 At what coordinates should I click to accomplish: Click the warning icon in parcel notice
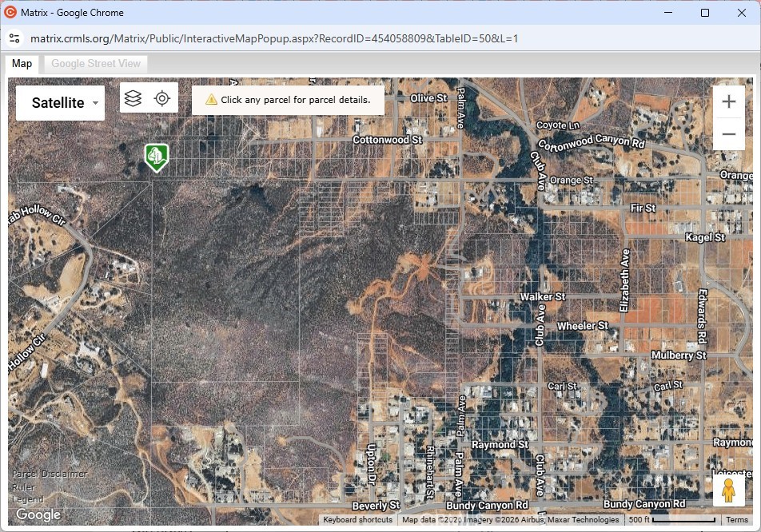click(x=211, y=100)
